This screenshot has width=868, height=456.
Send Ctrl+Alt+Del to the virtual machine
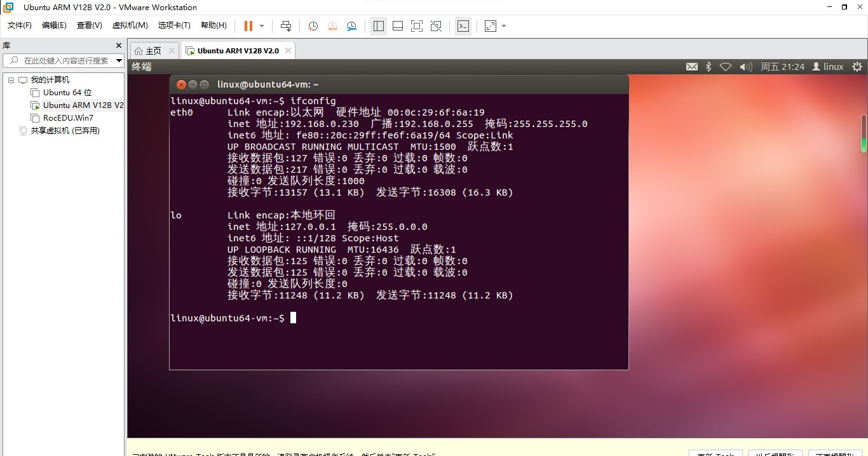(x=286, y=26)
